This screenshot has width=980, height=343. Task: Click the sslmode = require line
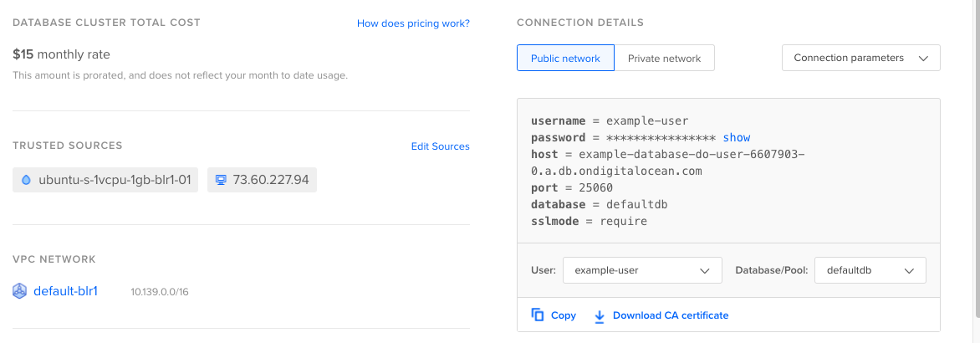click(x=589, y=221)
